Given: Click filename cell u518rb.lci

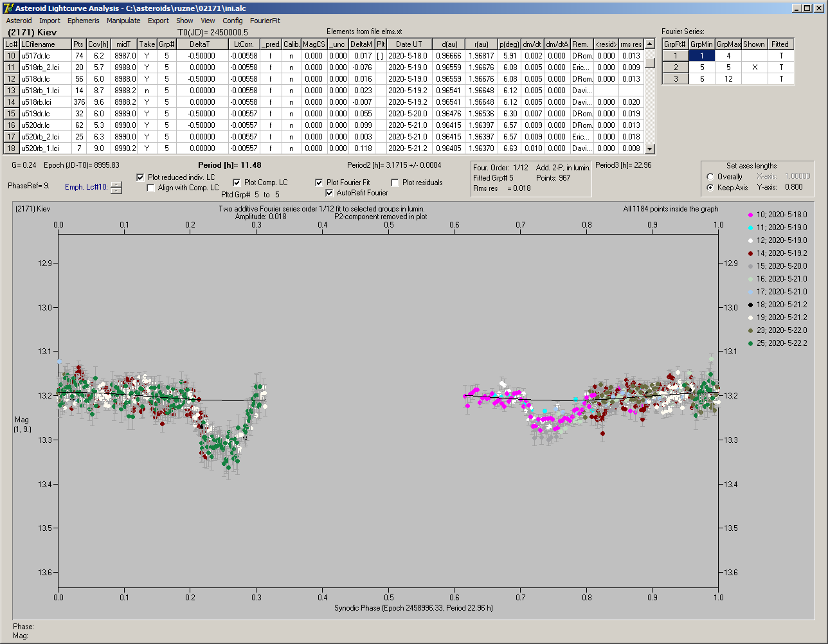Looking at the screenshot, I should (x=45, y=102).
